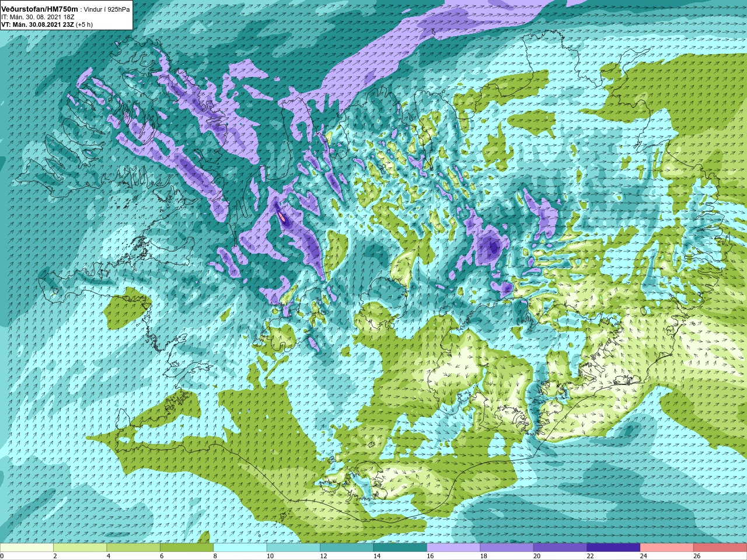Pick the 4–6 green legend swatch
Screen dimensions: 747x560
coord(134,548)
